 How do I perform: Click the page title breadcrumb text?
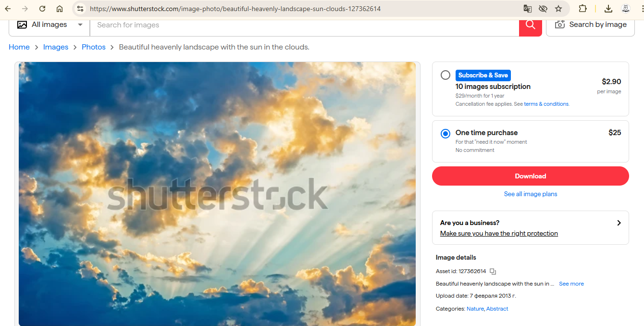214,47
